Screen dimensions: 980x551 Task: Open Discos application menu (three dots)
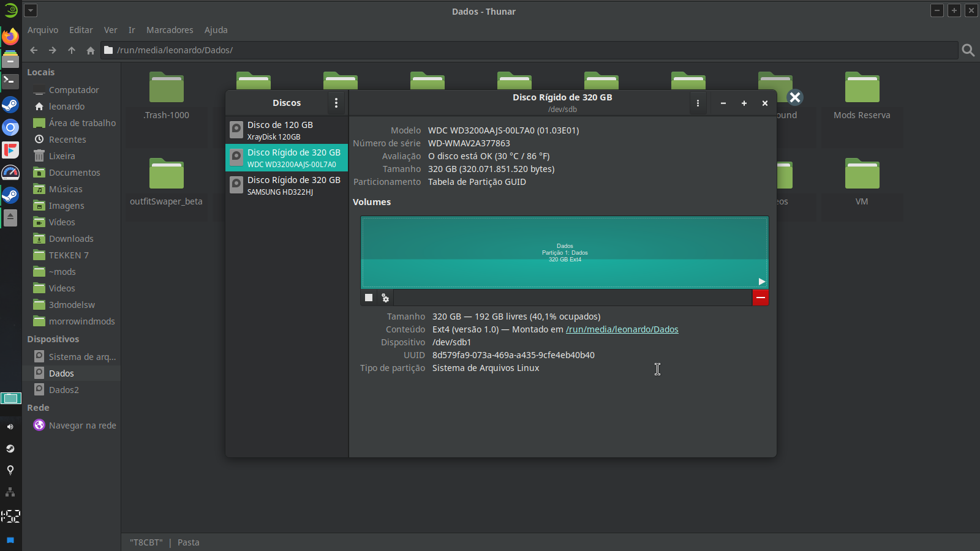pyautogui.click(x=336, y=103)
